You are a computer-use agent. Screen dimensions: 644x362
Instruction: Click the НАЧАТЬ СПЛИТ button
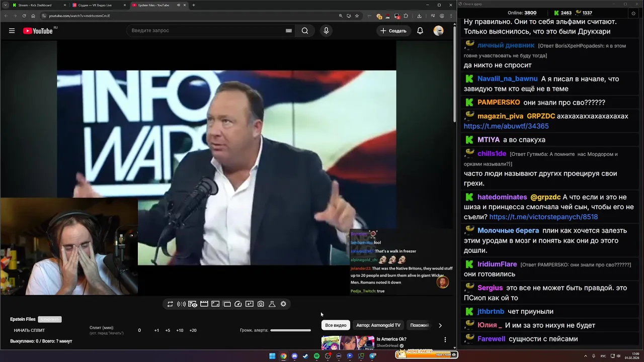[29, 330]
